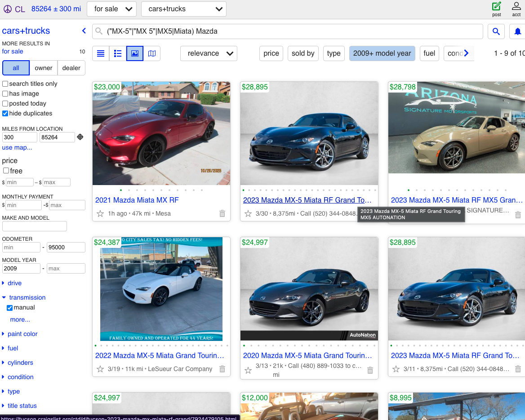Open the fuel filter chip
This screenshot has width=525, height=420.
(429, 53)
